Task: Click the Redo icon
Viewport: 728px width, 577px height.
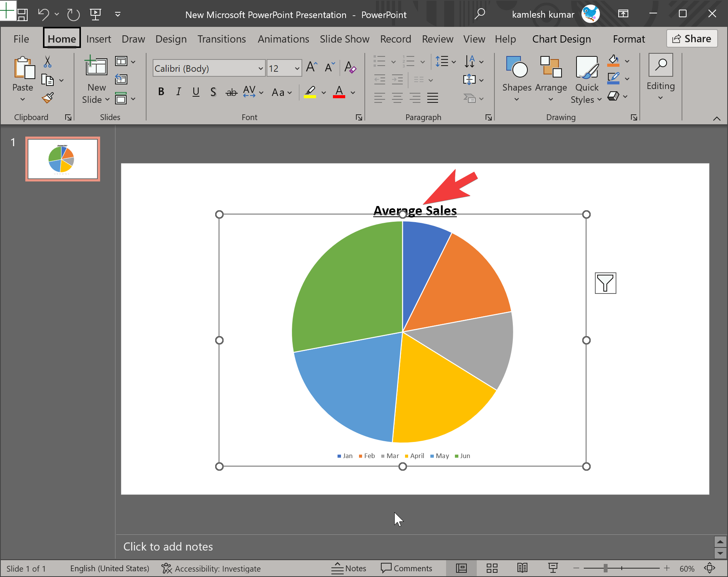Action: pyautogui.click(x=73, y=15)
